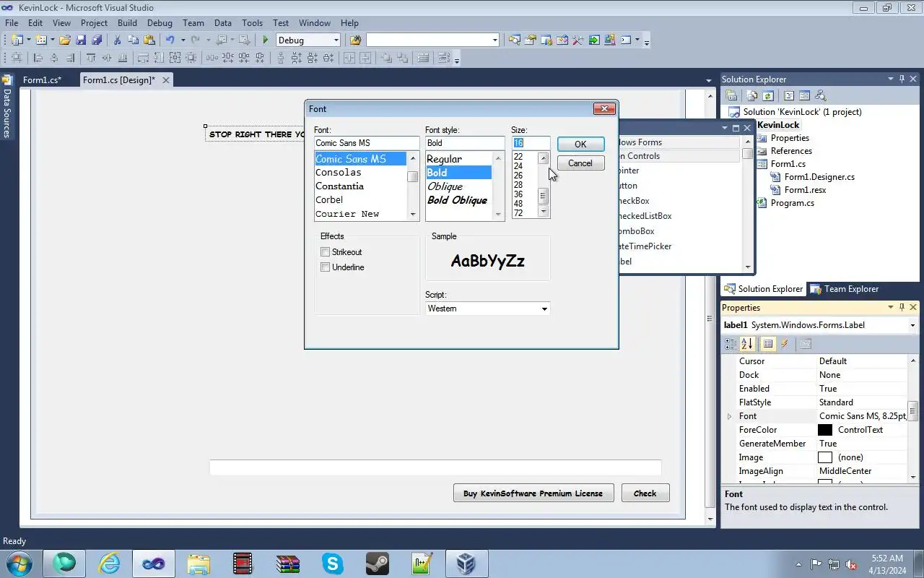
Task: Open the File menu
Action: 12,23
